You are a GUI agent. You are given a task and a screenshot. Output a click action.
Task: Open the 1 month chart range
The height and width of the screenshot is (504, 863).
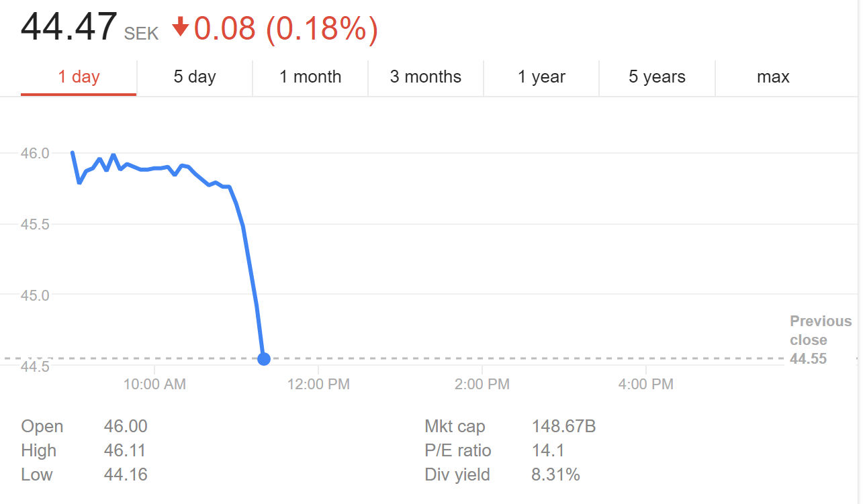[310, 77]
